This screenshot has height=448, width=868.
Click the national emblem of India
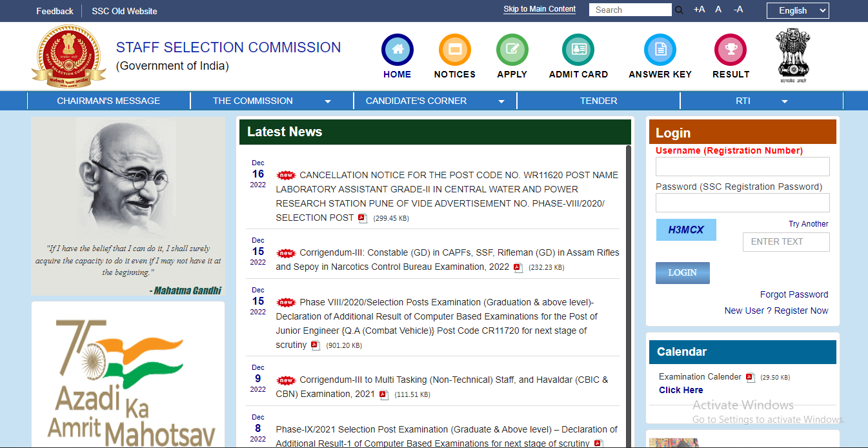pyautogui.click(x=792, y=56)
